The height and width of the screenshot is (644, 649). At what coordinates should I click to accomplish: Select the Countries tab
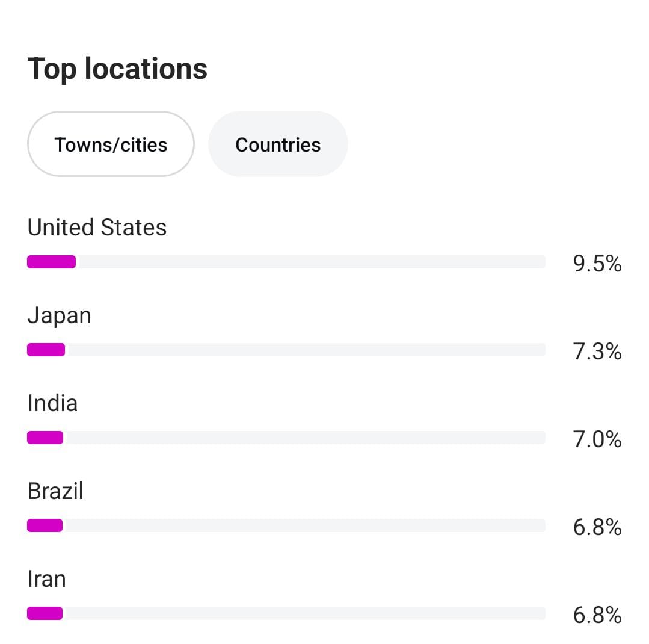pyautogui.click(x=278, y=144)
